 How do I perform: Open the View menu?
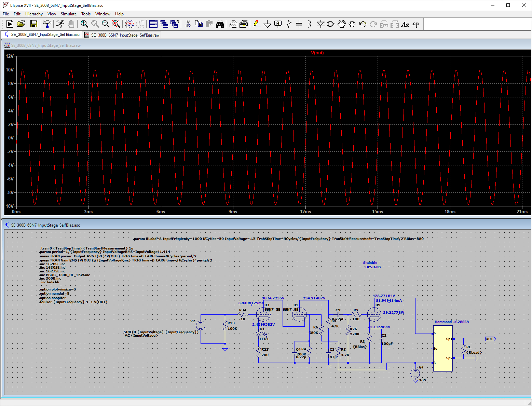click(x=52, y=14)
